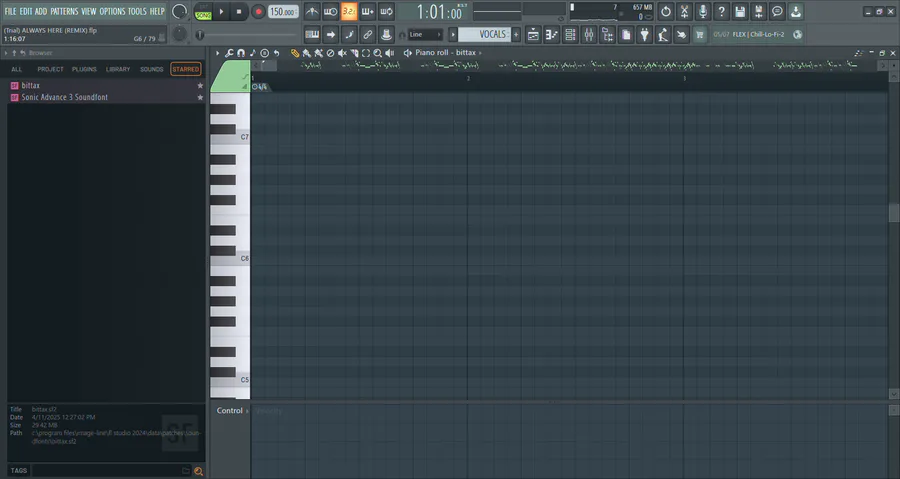
Task: Open the PATTERNS menu
Action: [x=64, y=11]
